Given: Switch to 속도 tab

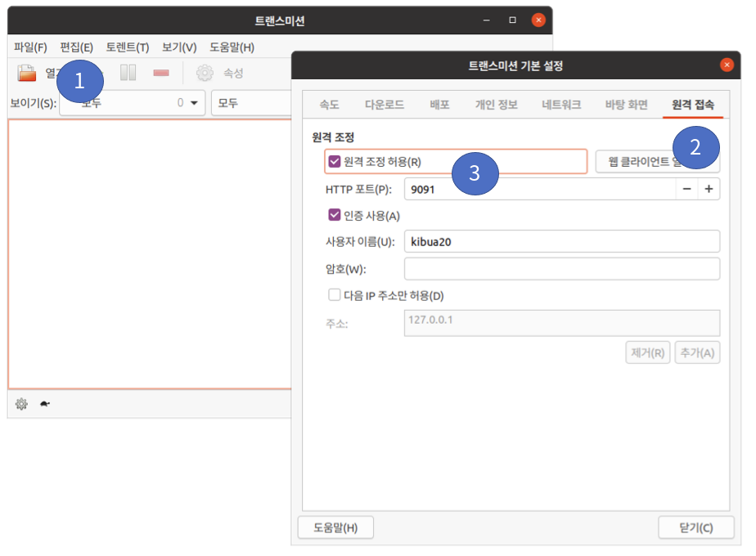Looking at the screenshot, I should pos(329,105).
